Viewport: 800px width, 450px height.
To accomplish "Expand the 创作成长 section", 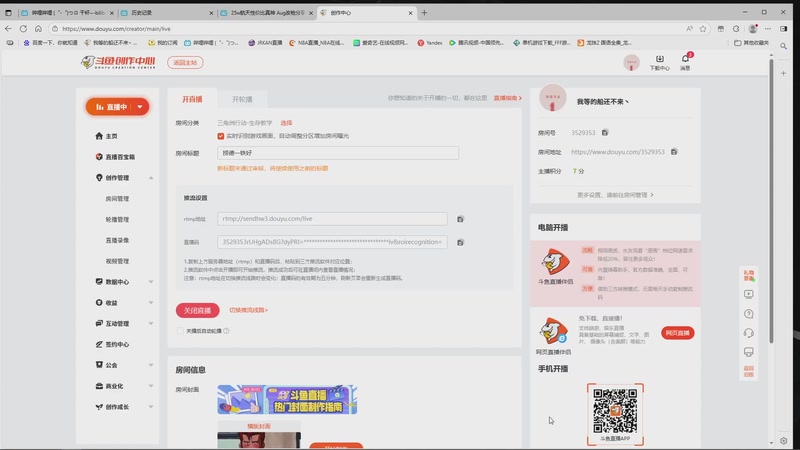I will 151,407.
